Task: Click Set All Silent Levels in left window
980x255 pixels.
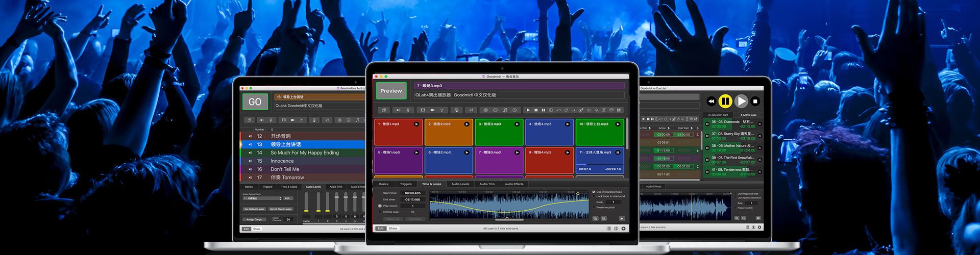Action: [281, 209]
